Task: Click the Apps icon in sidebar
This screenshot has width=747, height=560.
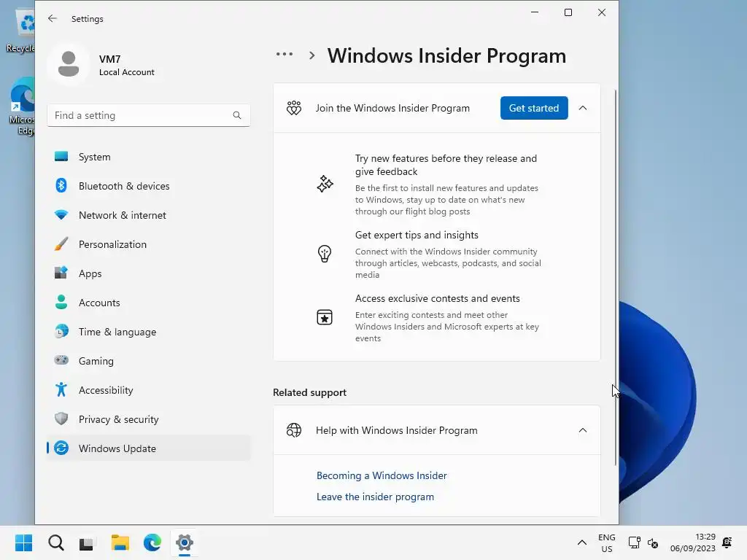Action: pyautogui.click(x=61, y=273)
